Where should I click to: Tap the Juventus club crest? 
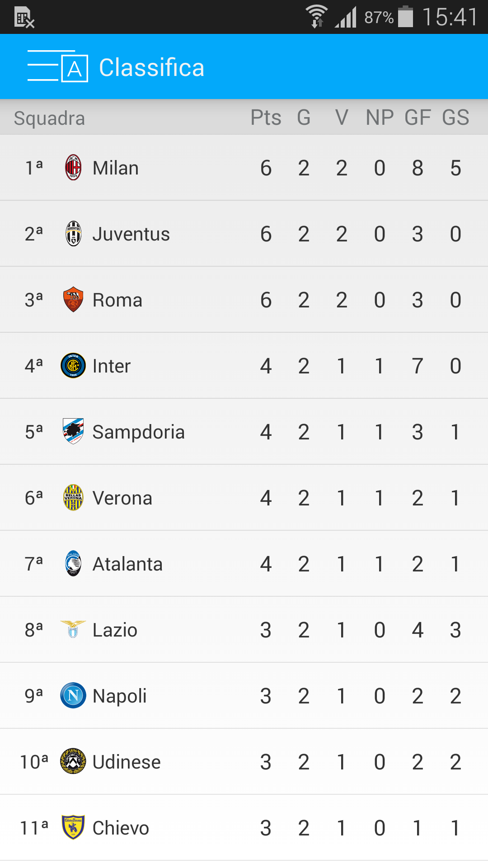73,234
